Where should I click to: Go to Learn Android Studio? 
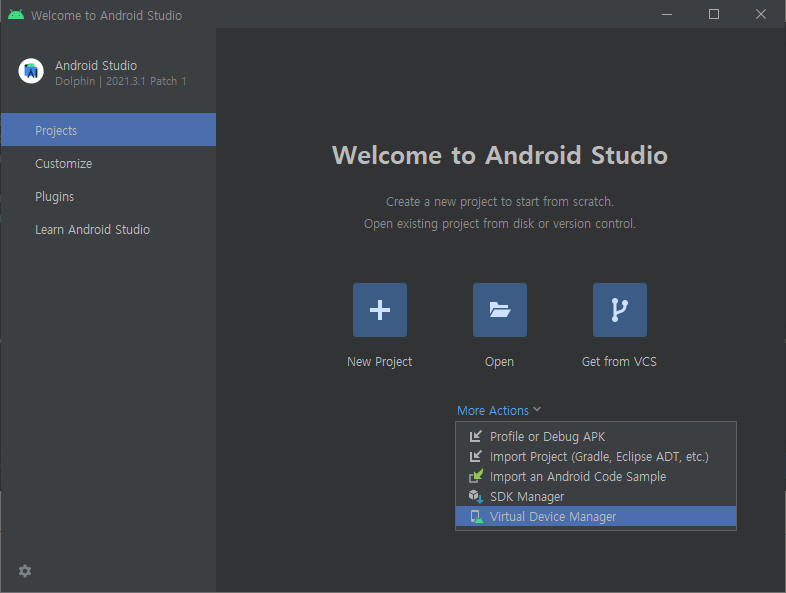click(108, 230)
